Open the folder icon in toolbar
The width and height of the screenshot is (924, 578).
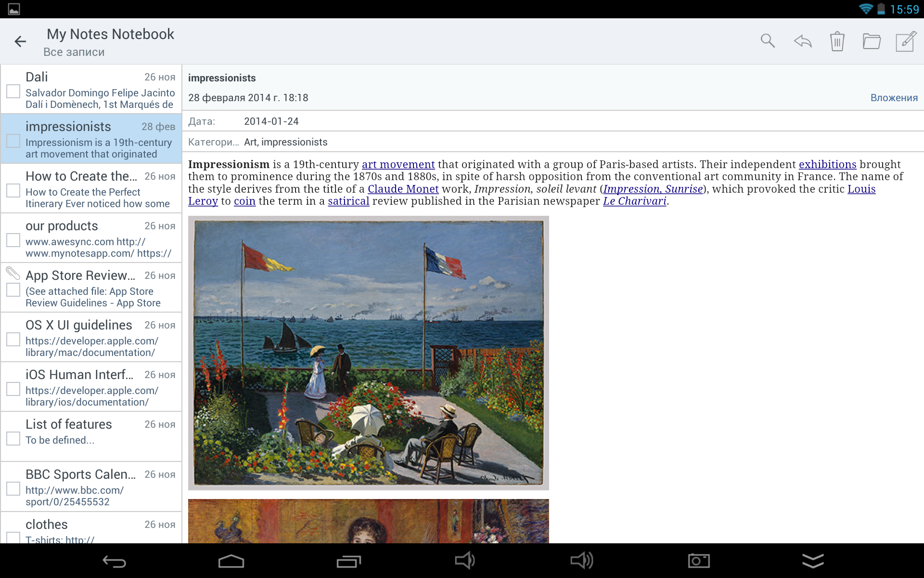click(x=872, y=41)
